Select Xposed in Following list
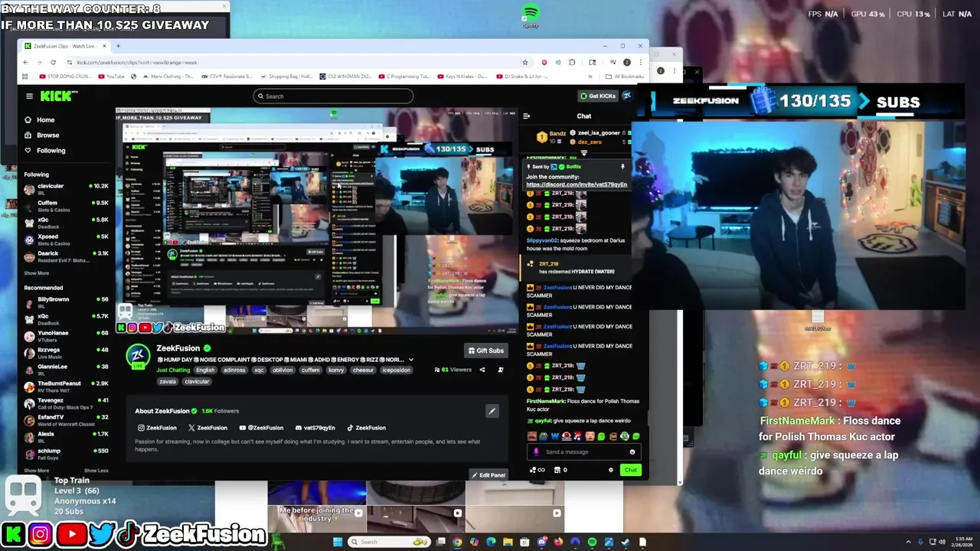This screenshot has height=551, width=980. (x=67, y=240)
